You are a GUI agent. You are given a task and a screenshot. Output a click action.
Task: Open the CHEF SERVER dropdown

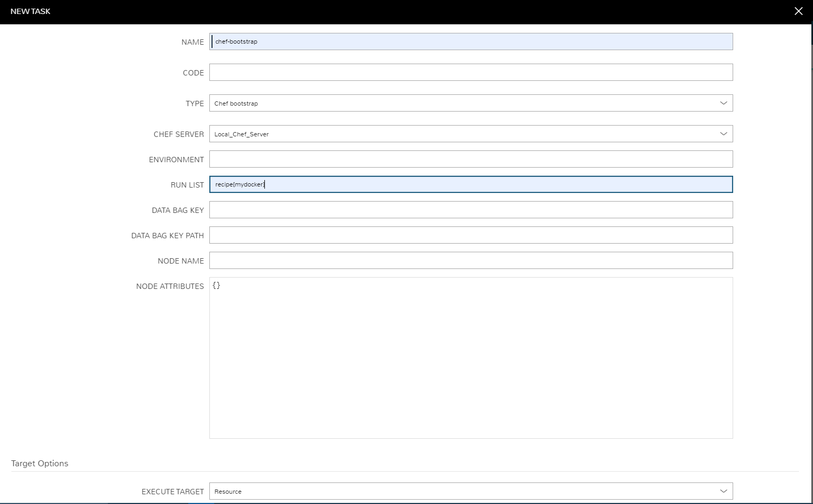[471, 134]
